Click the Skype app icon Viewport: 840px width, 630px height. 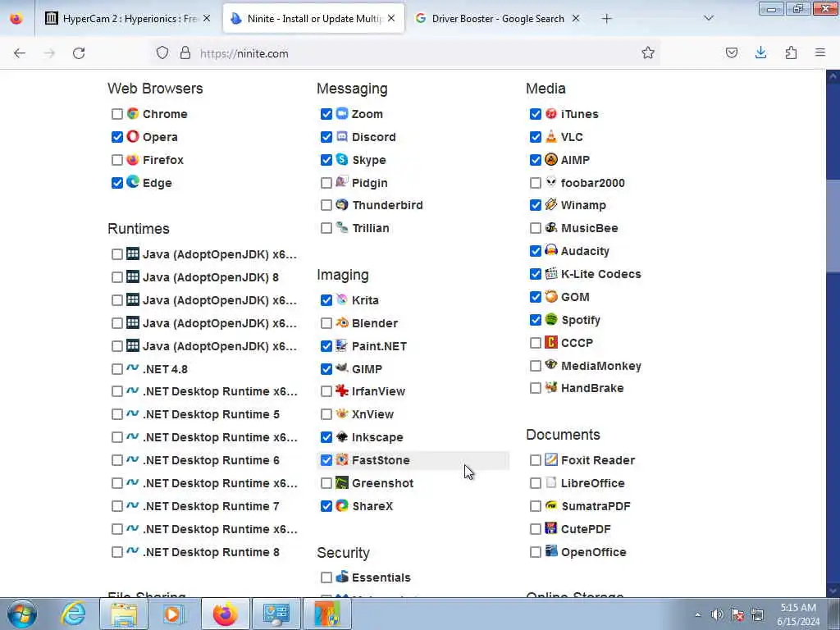pos(342,160)
